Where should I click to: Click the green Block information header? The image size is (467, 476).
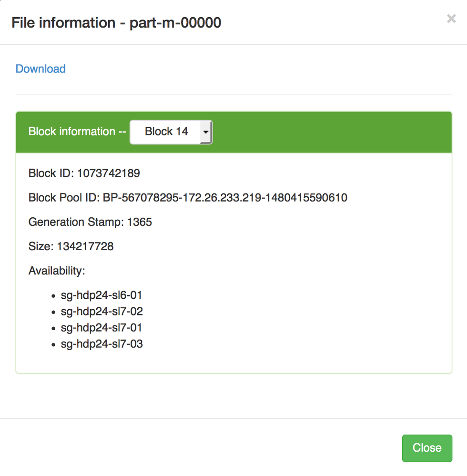coord(76,132)
